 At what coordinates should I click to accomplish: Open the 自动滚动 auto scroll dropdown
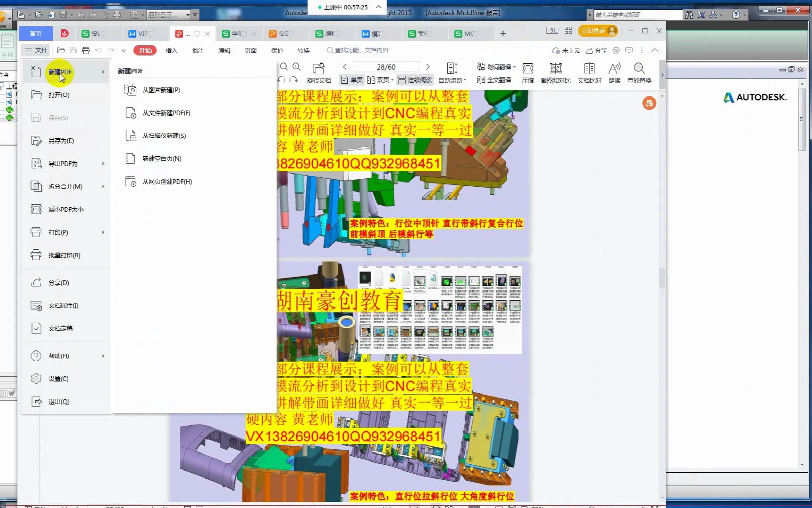click(x=452, y=73)
